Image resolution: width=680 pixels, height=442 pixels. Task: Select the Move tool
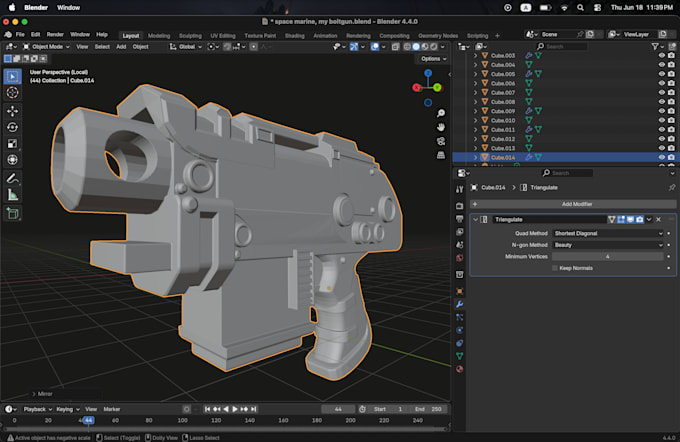pos(13,111)
